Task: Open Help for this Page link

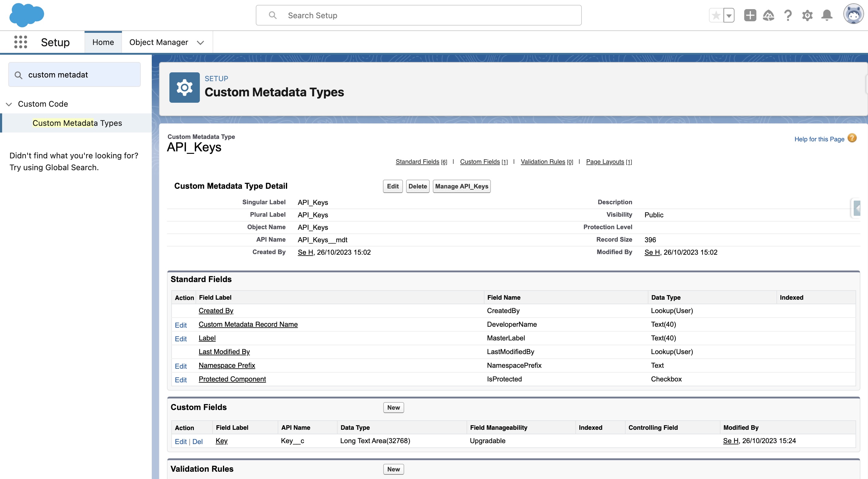Action: (x=819, y=139)
